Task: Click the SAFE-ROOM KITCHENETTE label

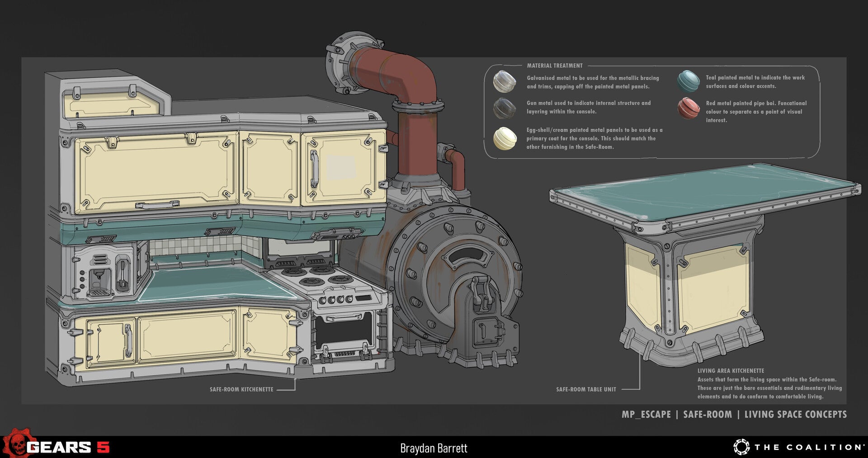Action: coord(241,389)
